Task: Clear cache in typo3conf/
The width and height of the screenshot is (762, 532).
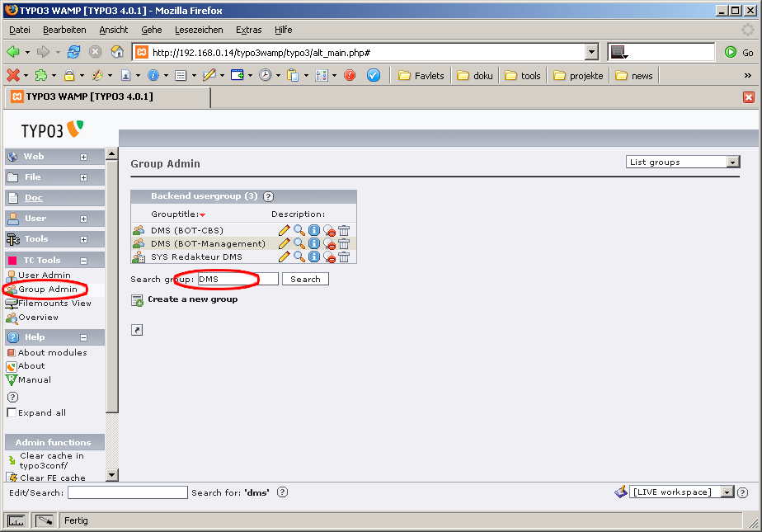Action: click(51, 460)
